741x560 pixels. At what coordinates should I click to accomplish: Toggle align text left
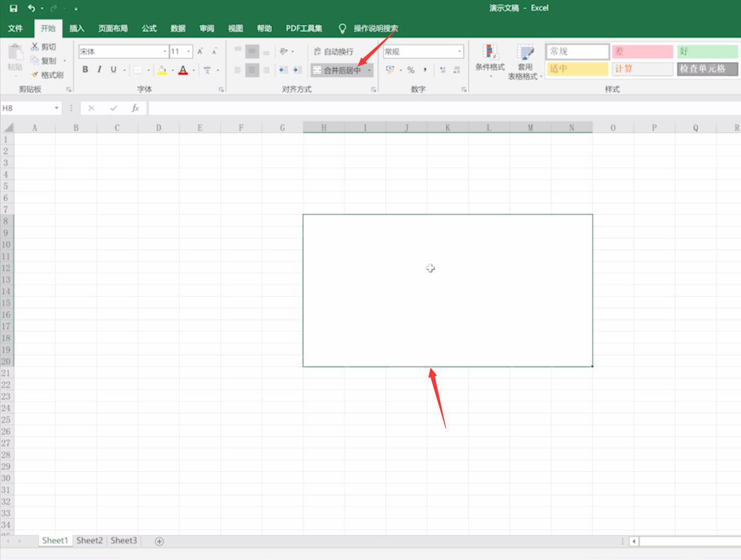point(238,70)
